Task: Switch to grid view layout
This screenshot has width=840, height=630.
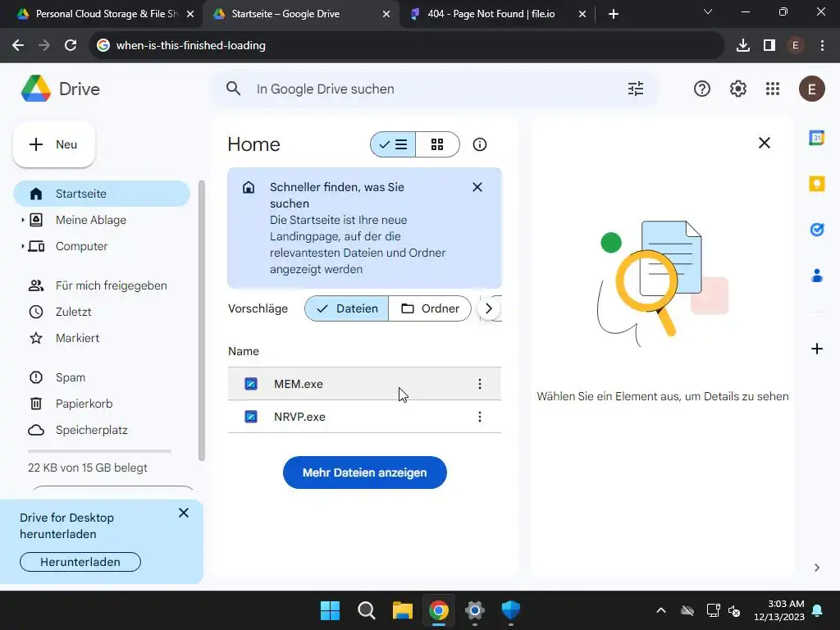Action: (x=437, y=144)
